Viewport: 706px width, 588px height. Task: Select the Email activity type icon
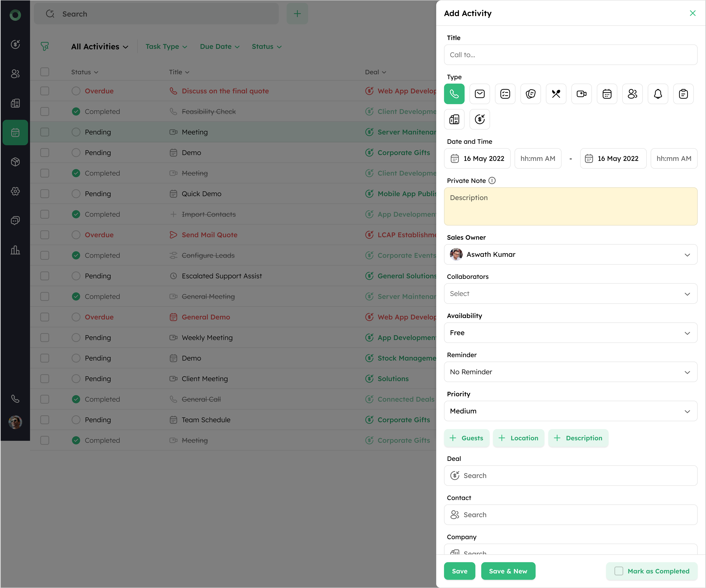pyautogui.click(x=479, y=94)
